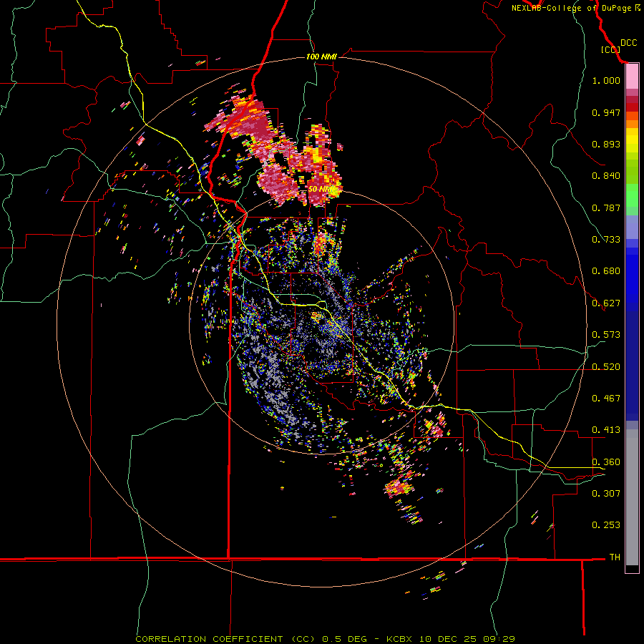644x644 pixels.
Task: Select the 0.253 legend value
Action: pyautogui.click(x=606, y=525)
